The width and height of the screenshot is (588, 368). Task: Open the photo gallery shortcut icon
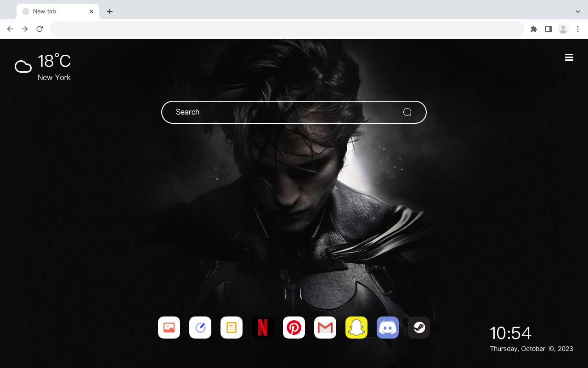[169, 328]
